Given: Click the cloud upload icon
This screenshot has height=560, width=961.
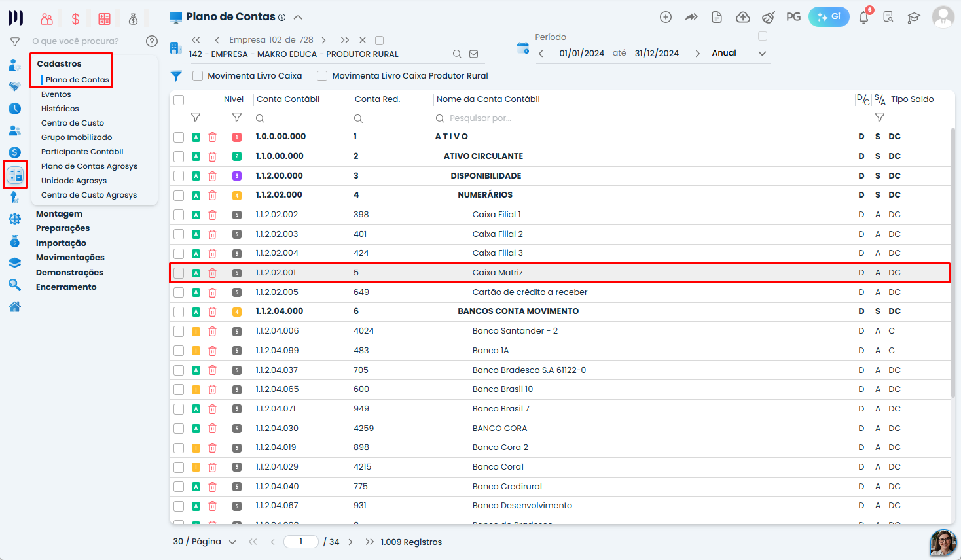Looking at the screenshot, I should [743, 17].
